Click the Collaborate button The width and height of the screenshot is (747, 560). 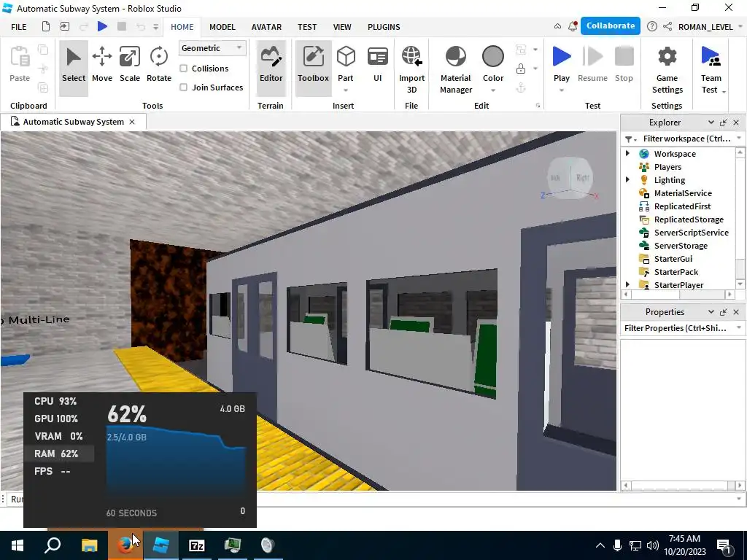(611, 26)
